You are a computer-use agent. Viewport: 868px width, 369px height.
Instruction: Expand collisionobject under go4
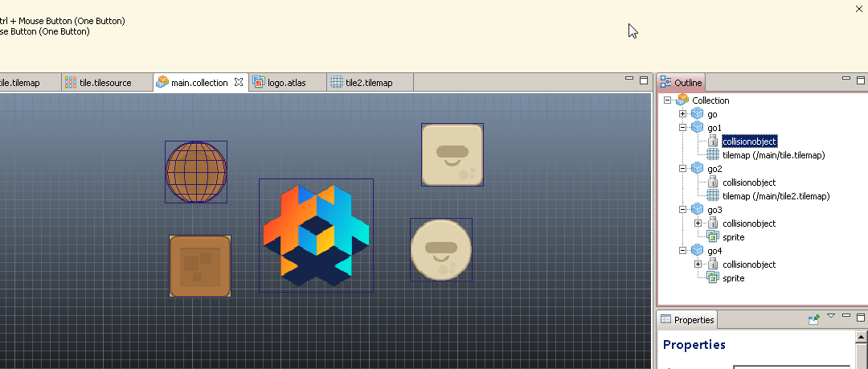(698, 264)
